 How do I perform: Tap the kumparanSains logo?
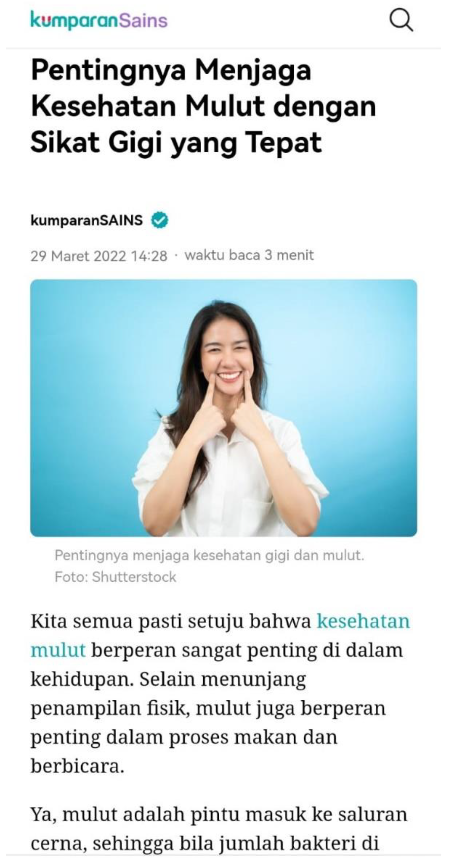[x=99, y=20]
